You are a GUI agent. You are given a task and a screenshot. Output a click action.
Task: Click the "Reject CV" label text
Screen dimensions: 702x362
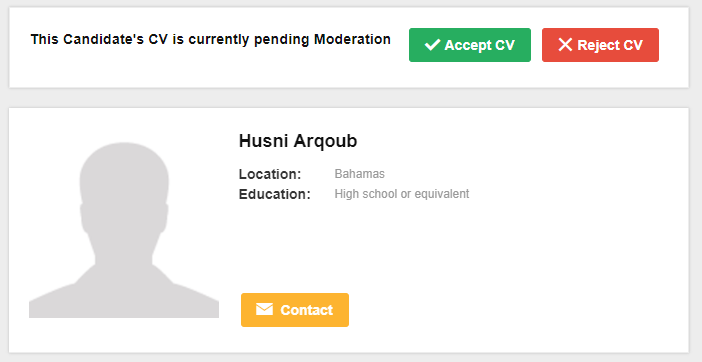pos(610,45)
